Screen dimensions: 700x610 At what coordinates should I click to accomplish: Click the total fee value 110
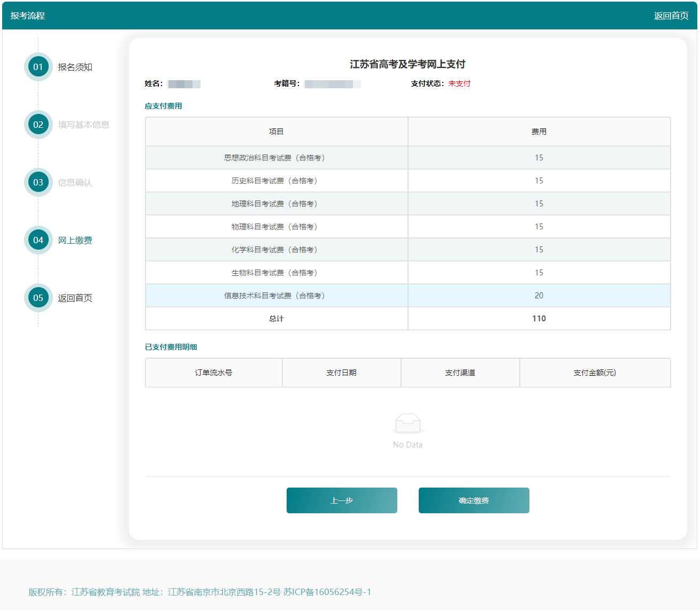click(539, 319)
